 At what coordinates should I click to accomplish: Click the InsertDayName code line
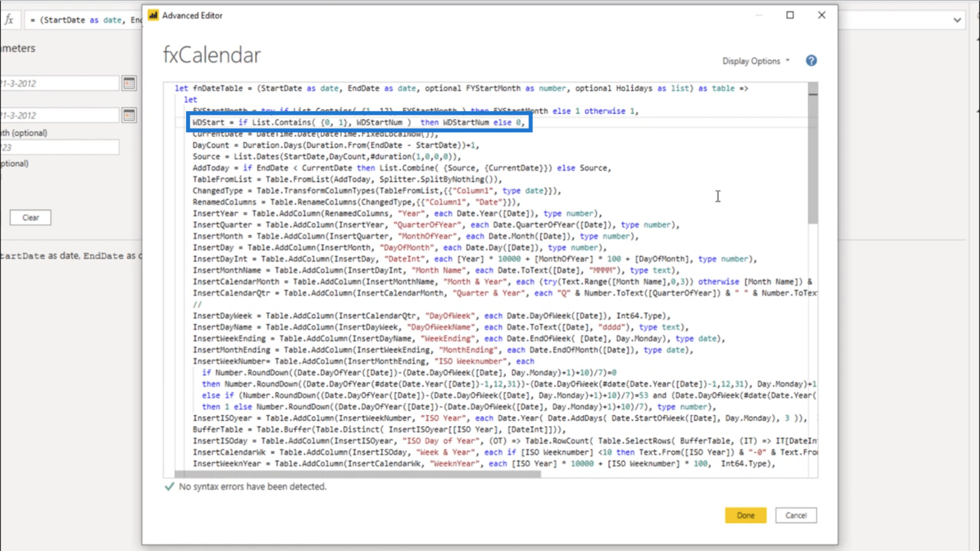(440, 327)
